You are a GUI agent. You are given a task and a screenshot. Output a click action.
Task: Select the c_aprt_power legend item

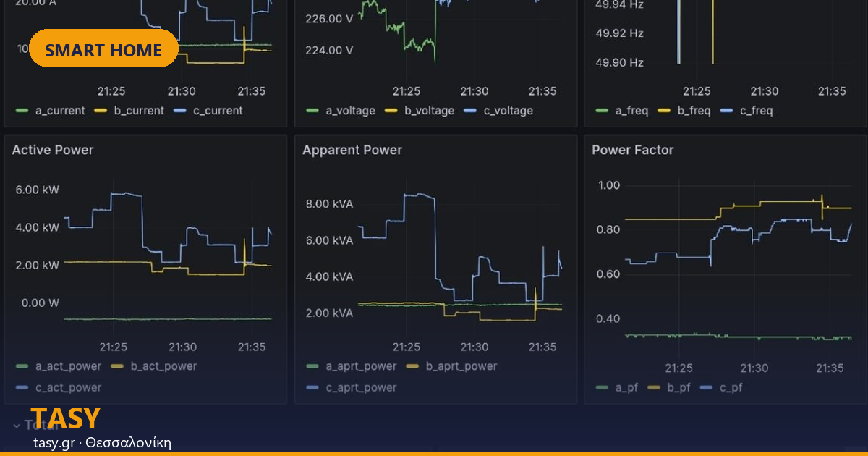[x=352, y=387]
